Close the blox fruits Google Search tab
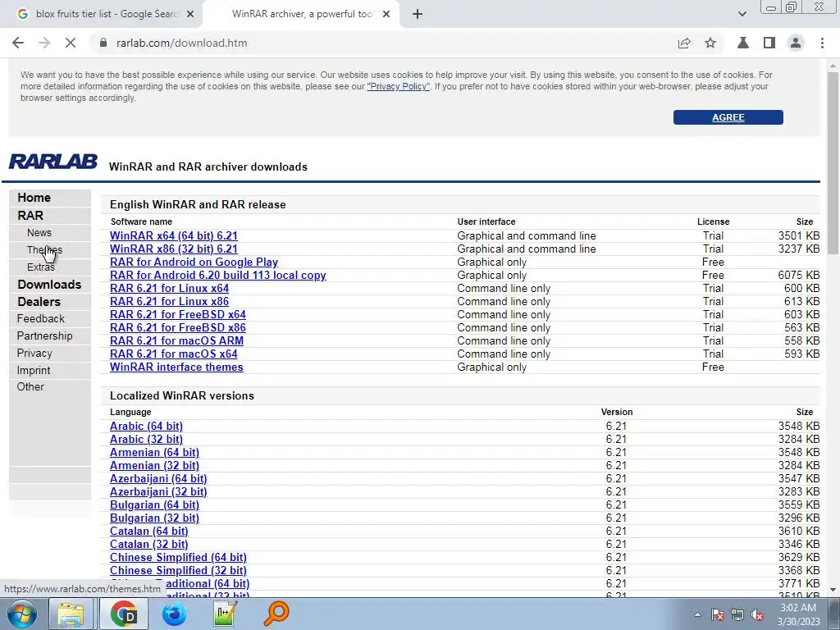 click(190, 15)
